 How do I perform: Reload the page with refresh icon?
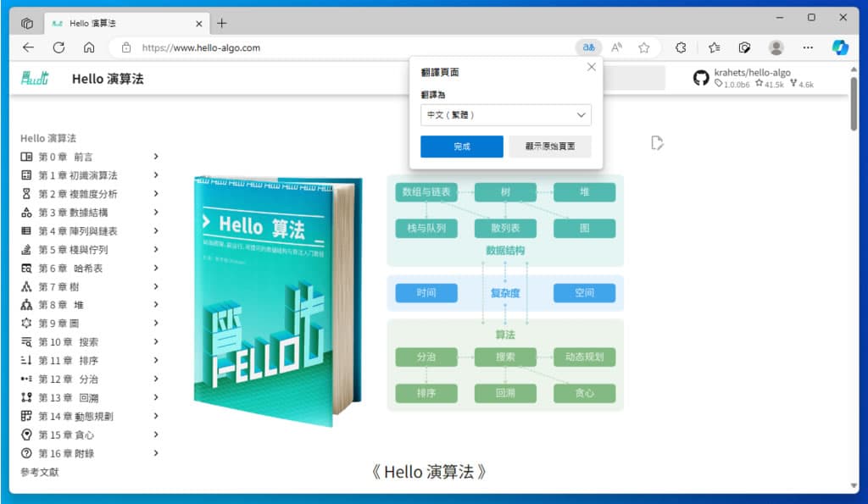(x=58, y=47)
